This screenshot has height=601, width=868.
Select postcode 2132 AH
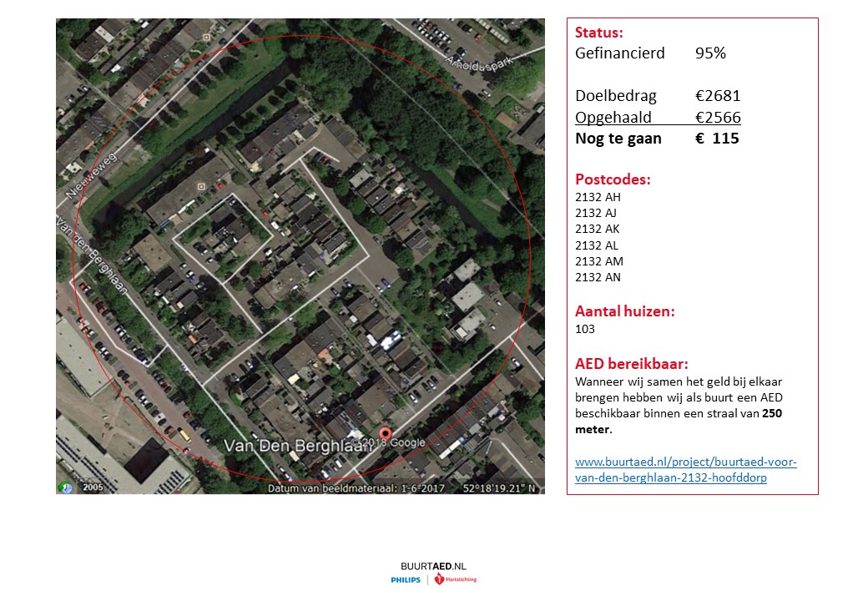pyautogui.click(x=598, y=198)
